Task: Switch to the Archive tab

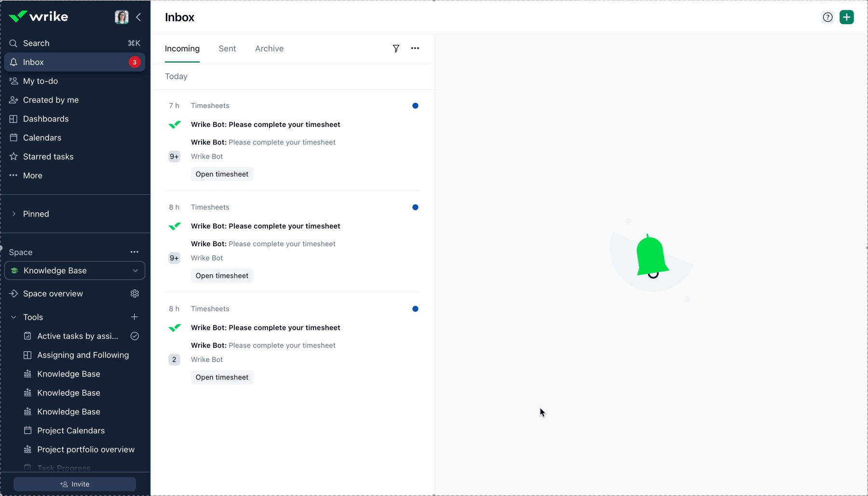Action: pos(269,49)
